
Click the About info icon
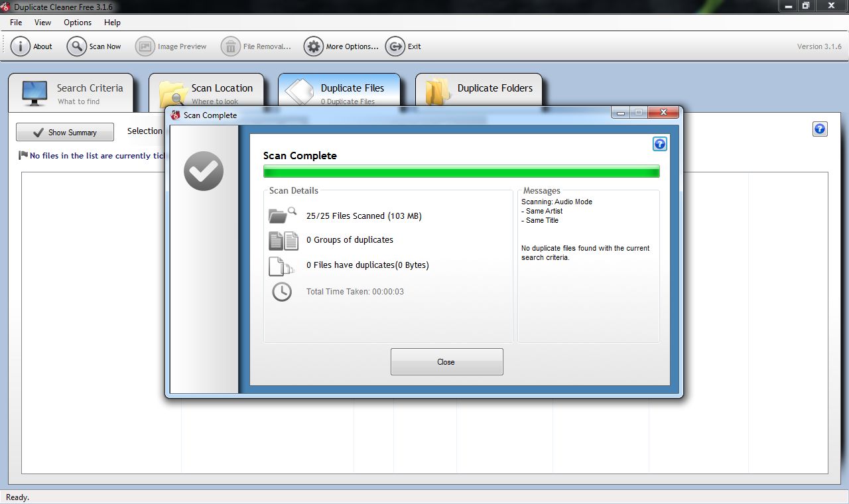pyautogui.click(x=21, y=46)
